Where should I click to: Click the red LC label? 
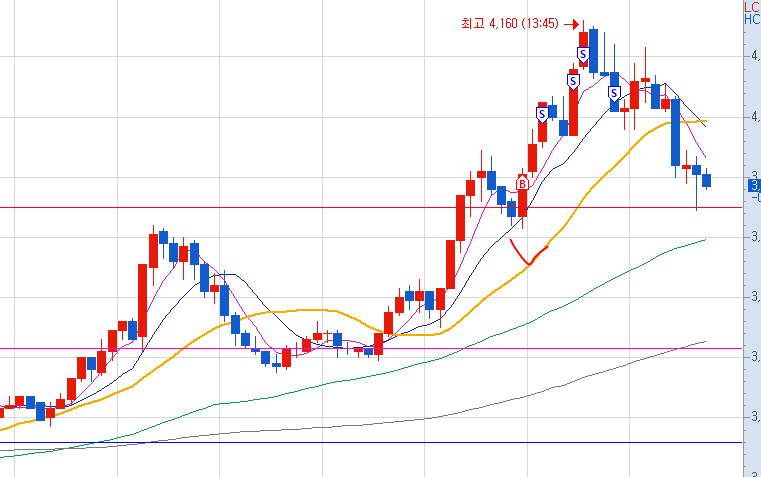point(752,6)
